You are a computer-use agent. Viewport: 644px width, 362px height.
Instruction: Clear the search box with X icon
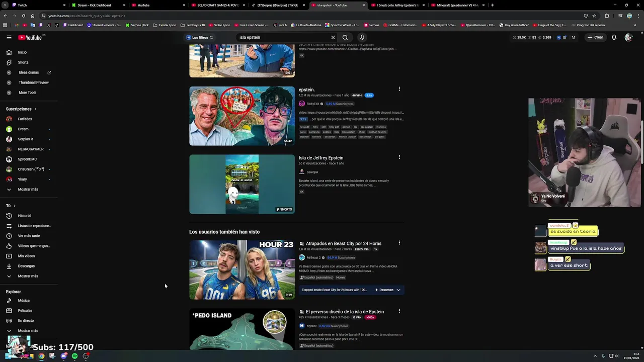(333, 37)
